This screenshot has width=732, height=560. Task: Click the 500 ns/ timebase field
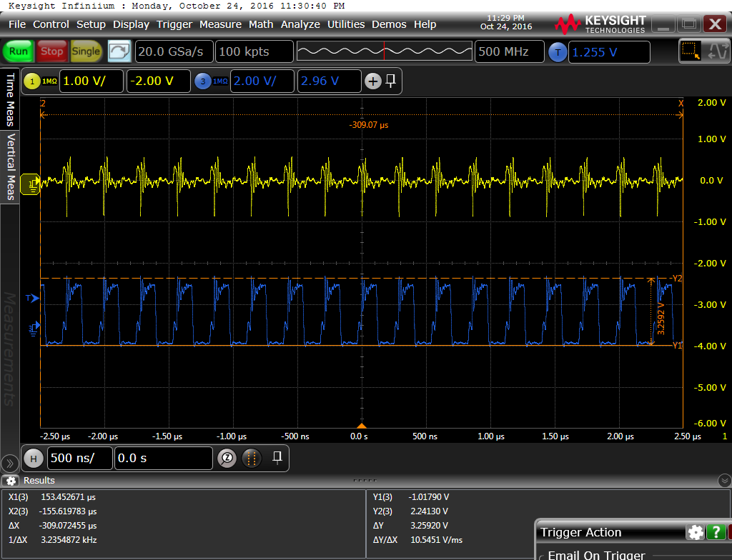pos(80,459)
